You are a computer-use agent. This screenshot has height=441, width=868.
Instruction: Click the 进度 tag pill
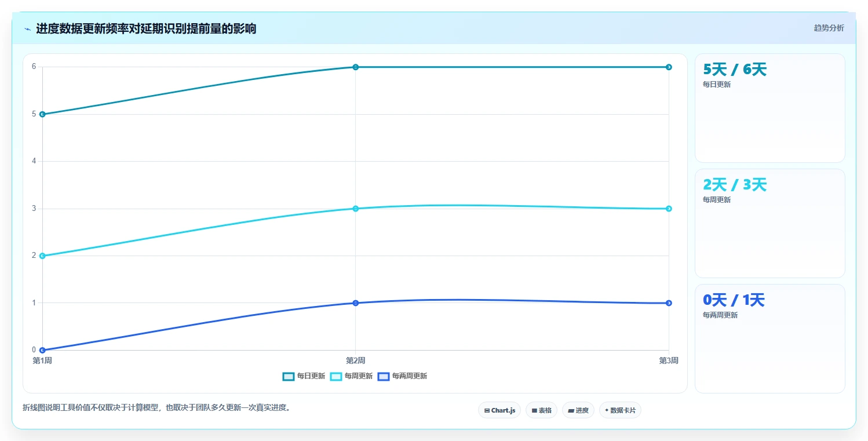578,410
